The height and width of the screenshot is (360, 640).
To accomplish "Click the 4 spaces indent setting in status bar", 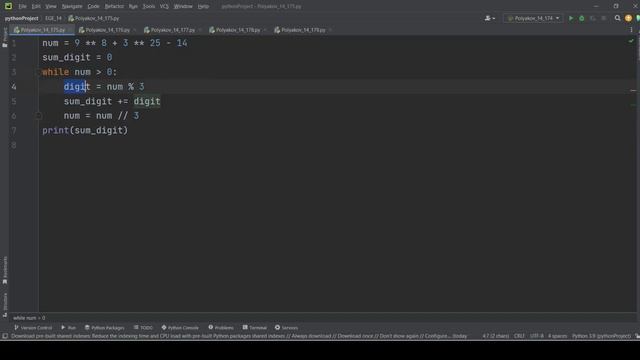I will pyautogui.click(x=557, y=336).
